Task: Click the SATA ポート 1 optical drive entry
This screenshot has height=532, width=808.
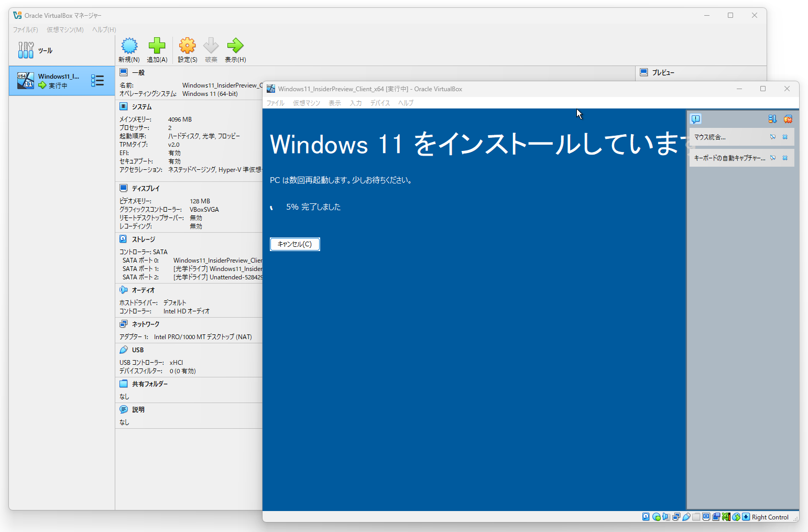Action: click(x=218, y=269)
